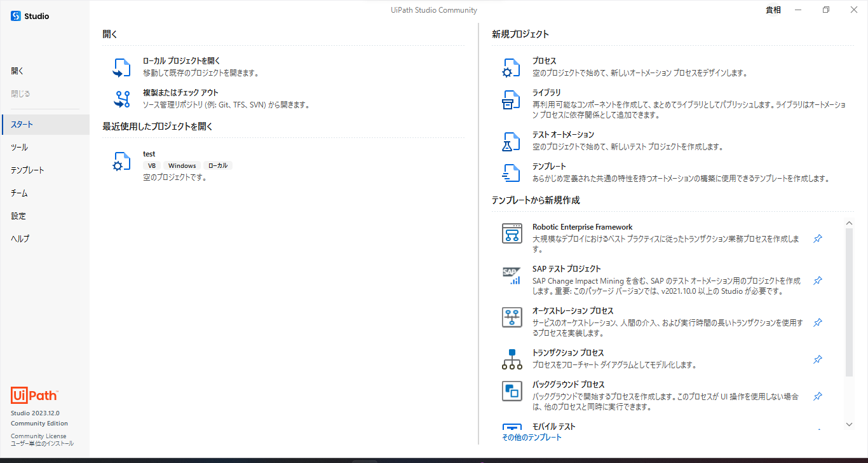868x463 pixels.
Task: Open the ツール sidebar tab
Action: (44, 148)
